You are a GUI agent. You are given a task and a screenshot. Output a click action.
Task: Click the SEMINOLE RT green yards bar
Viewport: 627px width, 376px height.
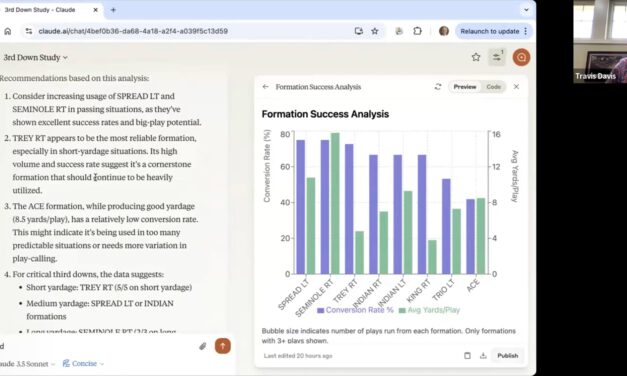click(x=335, y=204)
